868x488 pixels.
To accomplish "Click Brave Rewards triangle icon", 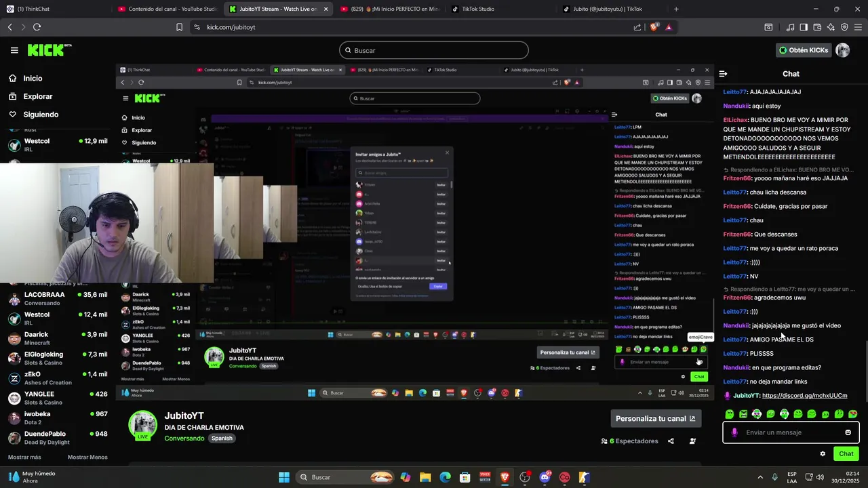I will point(669,27).
